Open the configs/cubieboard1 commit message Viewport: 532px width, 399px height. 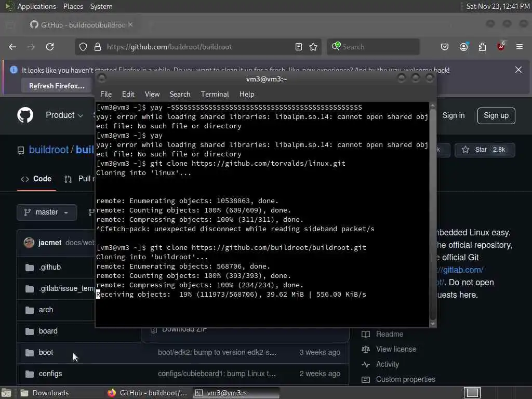tap(217, 374)
